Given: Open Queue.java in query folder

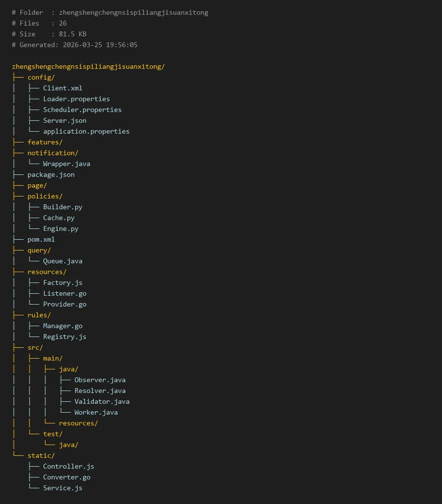Looking at the screenshot, I should point(62,261).
